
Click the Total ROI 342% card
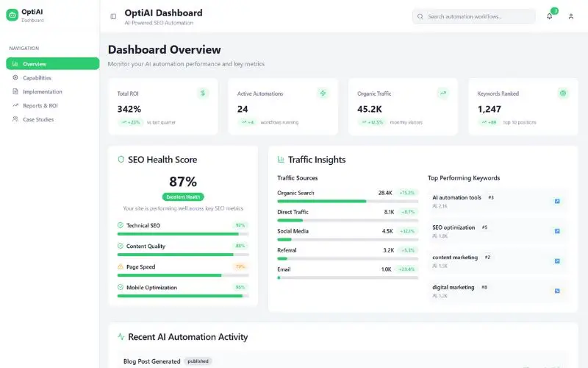(163, 107)
